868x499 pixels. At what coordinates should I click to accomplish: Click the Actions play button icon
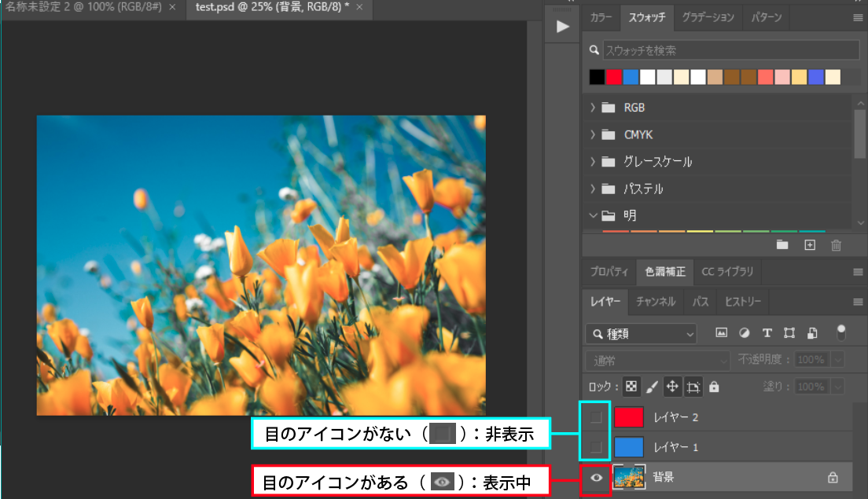(x=562, y=27)
